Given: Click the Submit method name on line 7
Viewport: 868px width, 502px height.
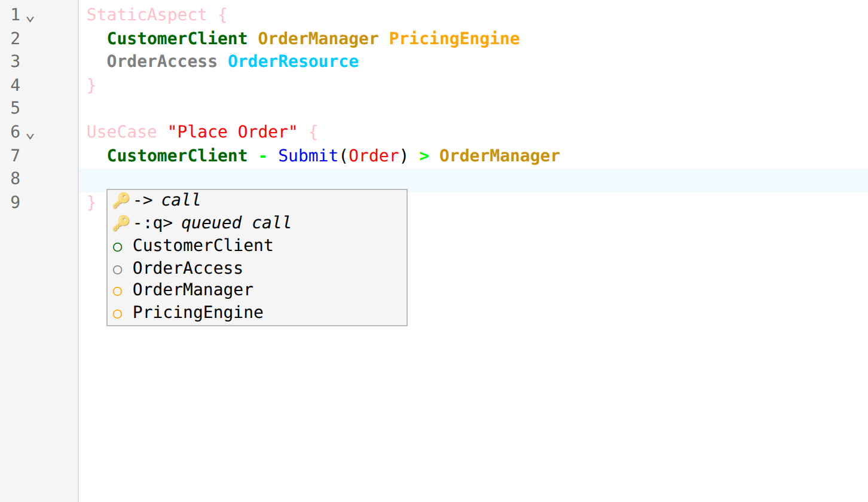Looking at the screenshot, I should pos(308,155).
